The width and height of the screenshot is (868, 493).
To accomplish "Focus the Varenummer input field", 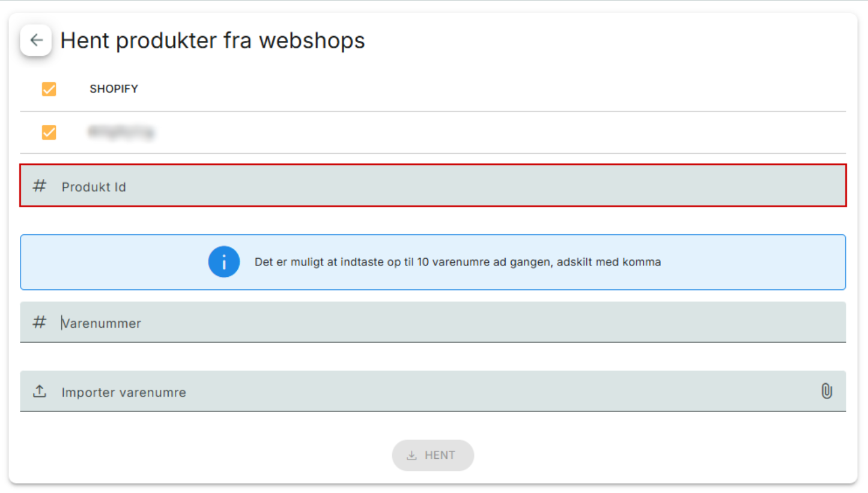I will (433, 322).
